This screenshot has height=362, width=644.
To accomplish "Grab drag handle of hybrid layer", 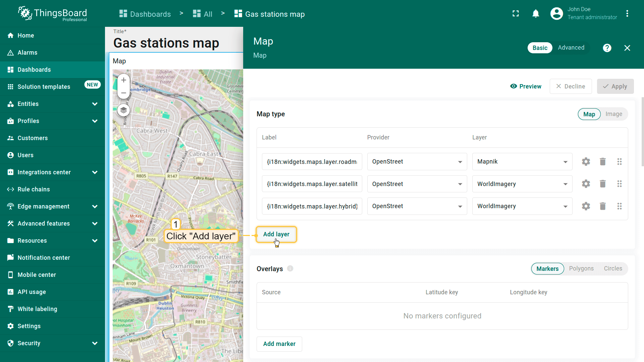I will click(619, 206).
